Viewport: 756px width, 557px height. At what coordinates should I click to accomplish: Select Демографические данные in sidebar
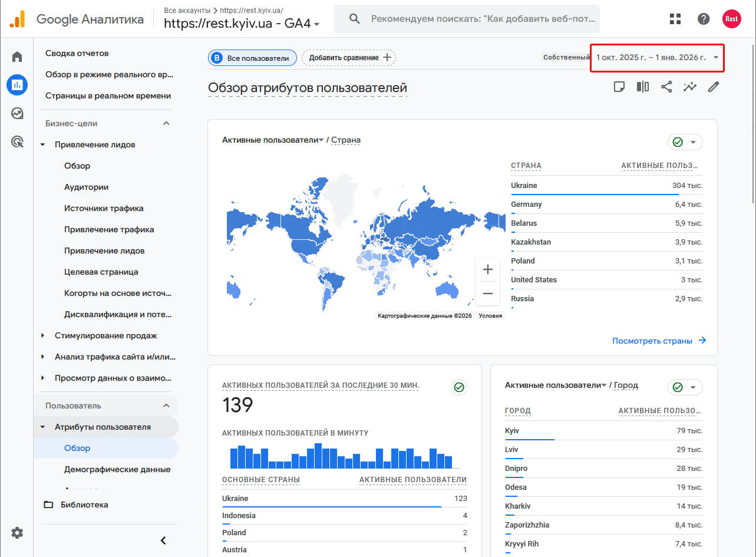click(x=117, y=469)
